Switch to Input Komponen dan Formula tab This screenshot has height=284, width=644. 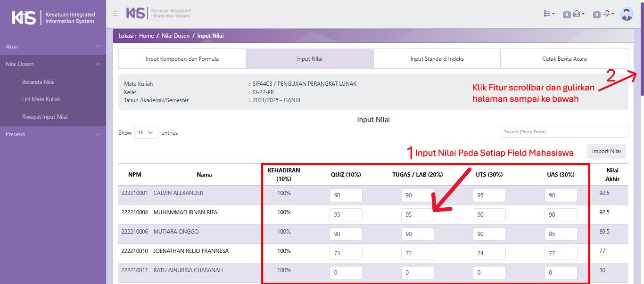pos(182,59)
